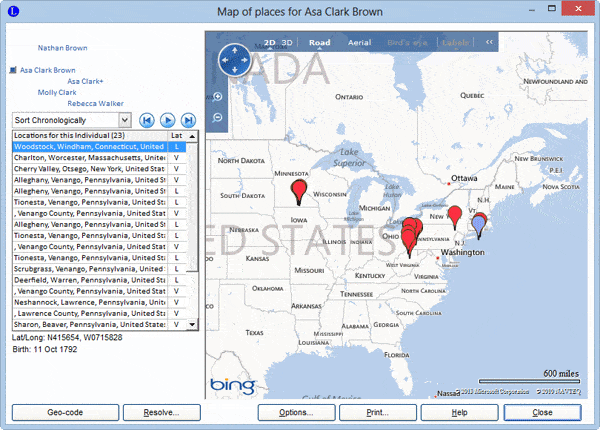The width and height of the screenshot is (600, 430).
Task: Collapse the map toolbar with the double chevron
Action: (489, 42)
